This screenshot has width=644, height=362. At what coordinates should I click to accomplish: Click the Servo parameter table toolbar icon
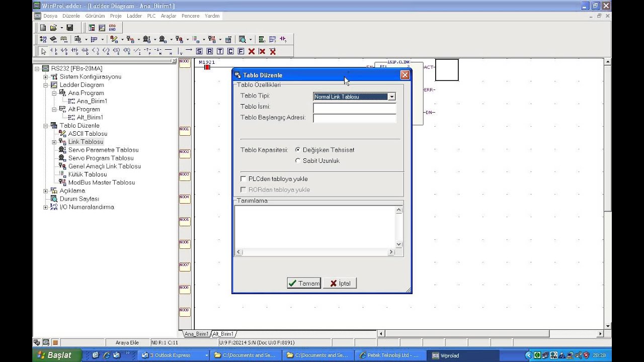coord(146,39)
